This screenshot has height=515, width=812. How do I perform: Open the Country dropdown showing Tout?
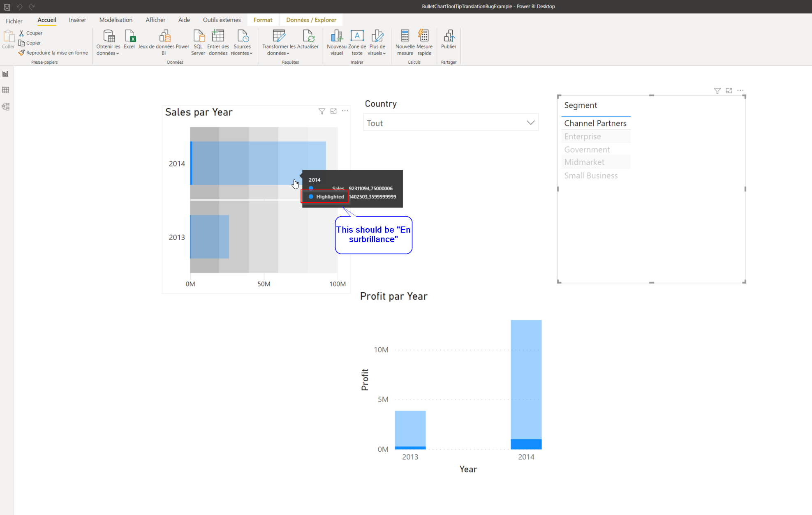[530, 122]
